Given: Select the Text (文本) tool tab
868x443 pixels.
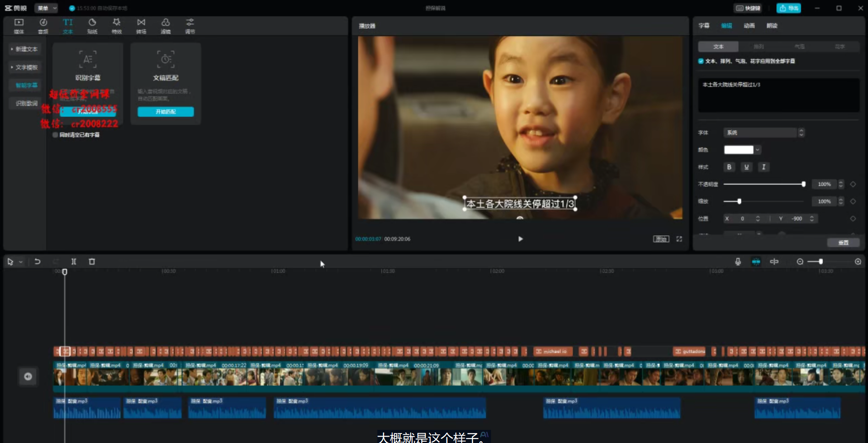Looking at the screenshot, I should pos(67,26).
